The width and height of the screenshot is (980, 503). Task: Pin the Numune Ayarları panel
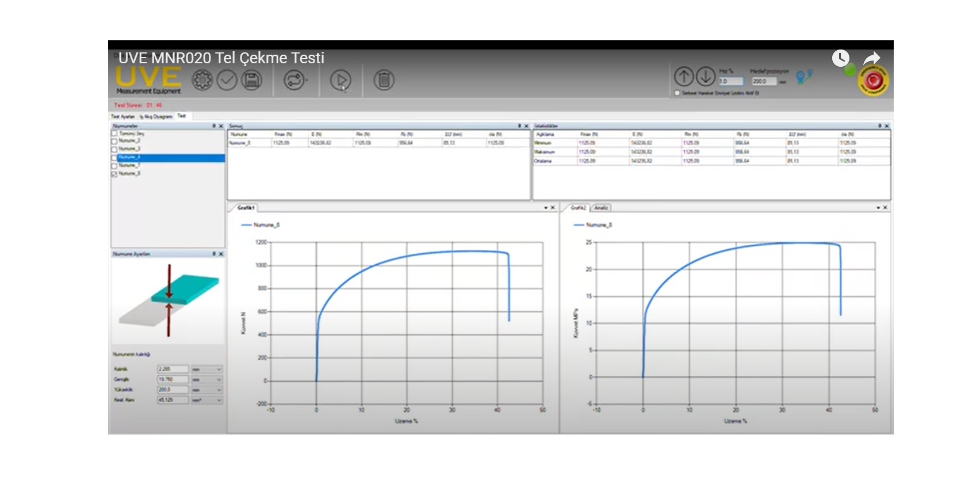[x=214, y=254]
